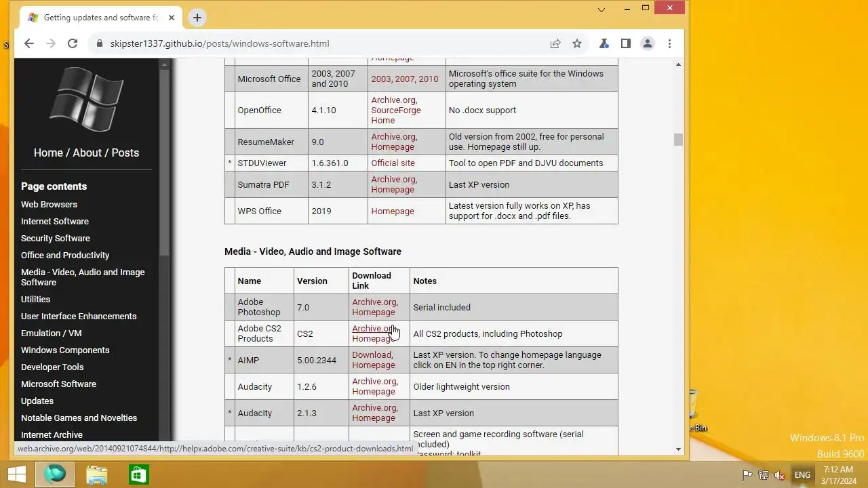Focus the address bar URL field
Screen dimensions: 868x488
pyautogui.click(x=325, y=43)
